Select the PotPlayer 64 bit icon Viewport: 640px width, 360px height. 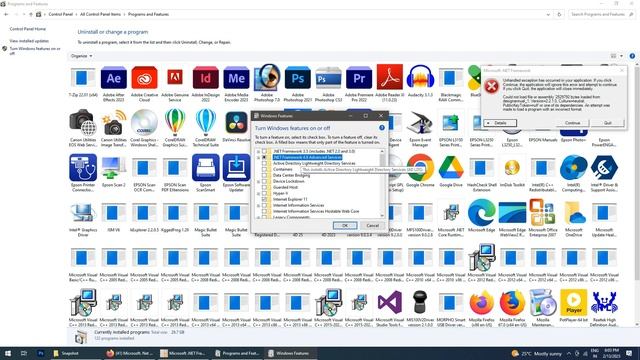coord(573,302)
